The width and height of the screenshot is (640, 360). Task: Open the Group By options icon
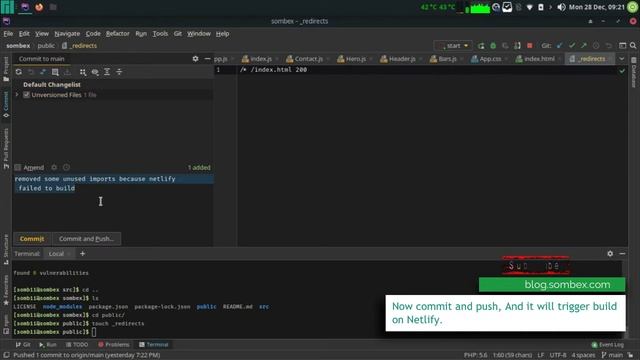pos(83,72)
